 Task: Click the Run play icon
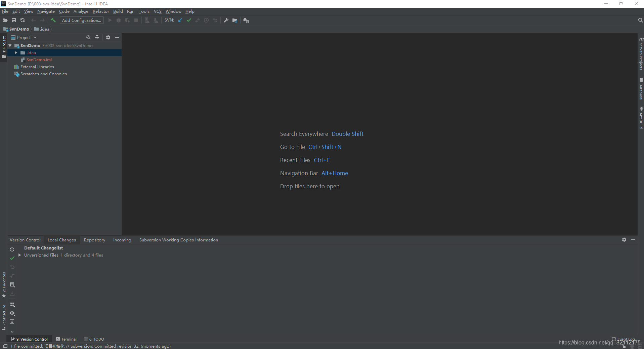(x=110, y=20)
